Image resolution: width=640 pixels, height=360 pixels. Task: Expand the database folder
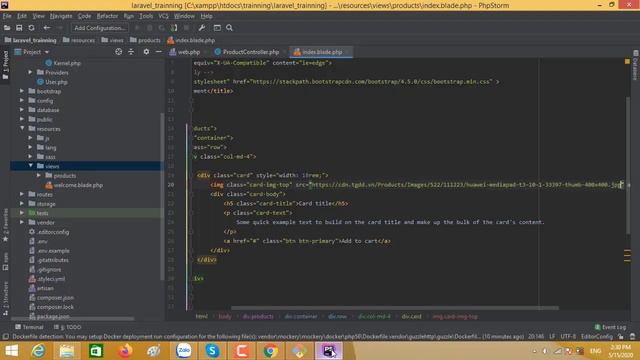pos(22,110)
